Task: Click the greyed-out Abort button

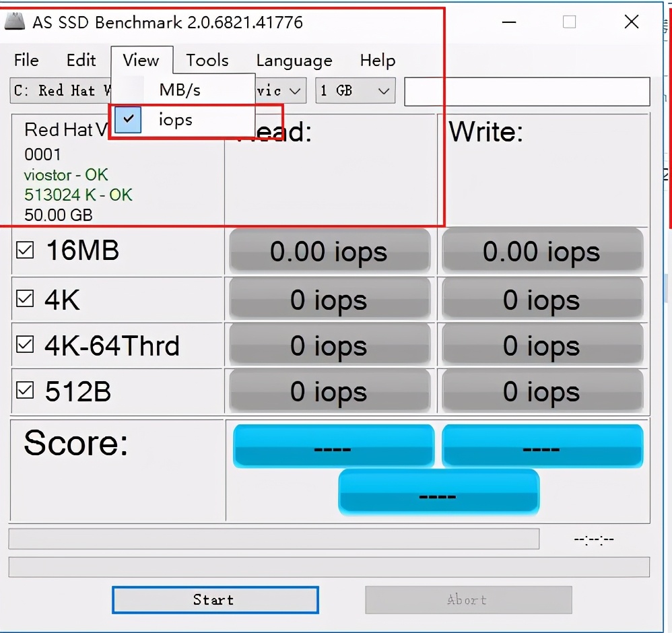Action: [469, 599]
